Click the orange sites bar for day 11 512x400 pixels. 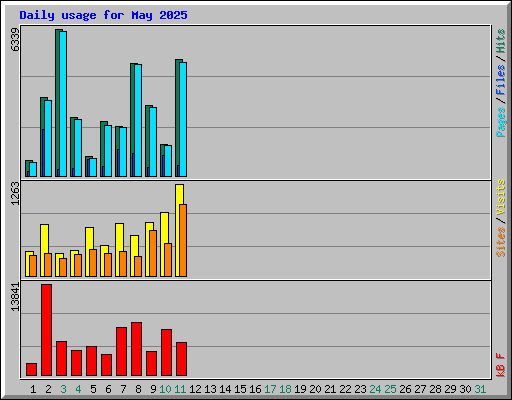[183, 240]
